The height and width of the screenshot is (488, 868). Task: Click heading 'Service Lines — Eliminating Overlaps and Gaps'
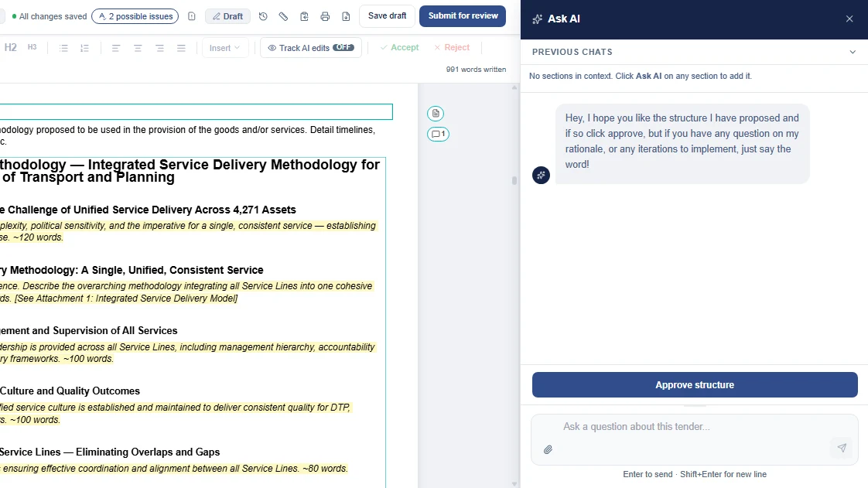110,452
